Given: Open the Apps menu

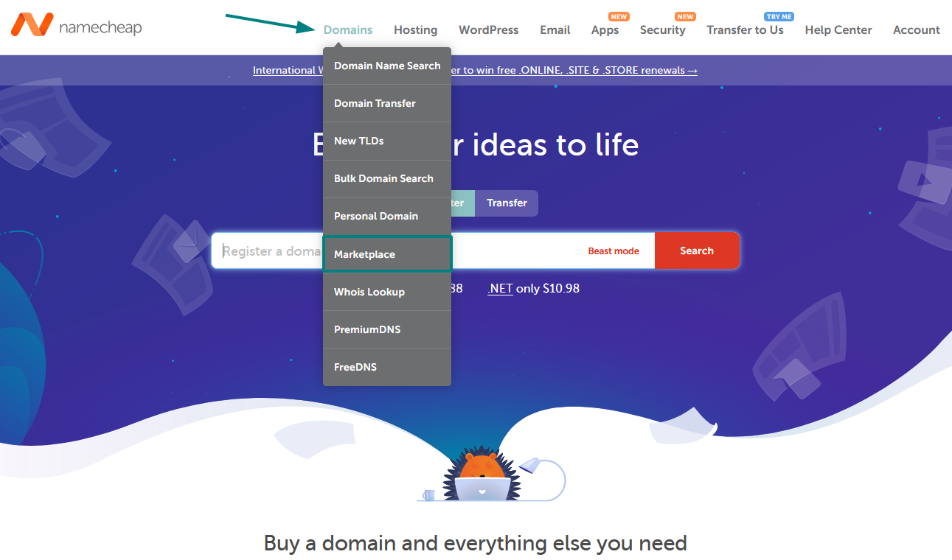Looking at the screenshot, I should pos(605,30).
